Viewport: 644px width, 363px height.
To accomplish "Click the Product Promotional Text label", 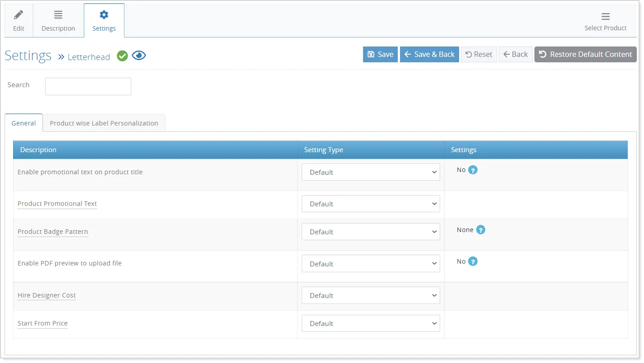I will tap(57, 204).
